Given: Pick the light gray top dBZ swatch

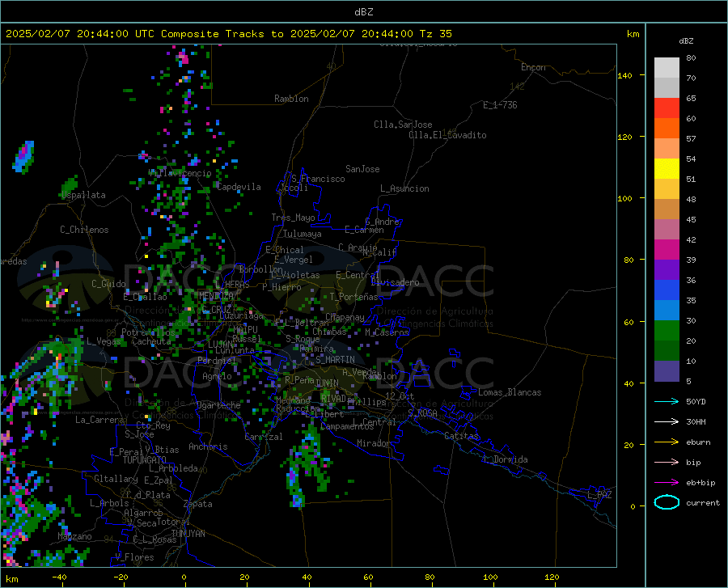Looking at the screenshot, I should coord(667,68).
